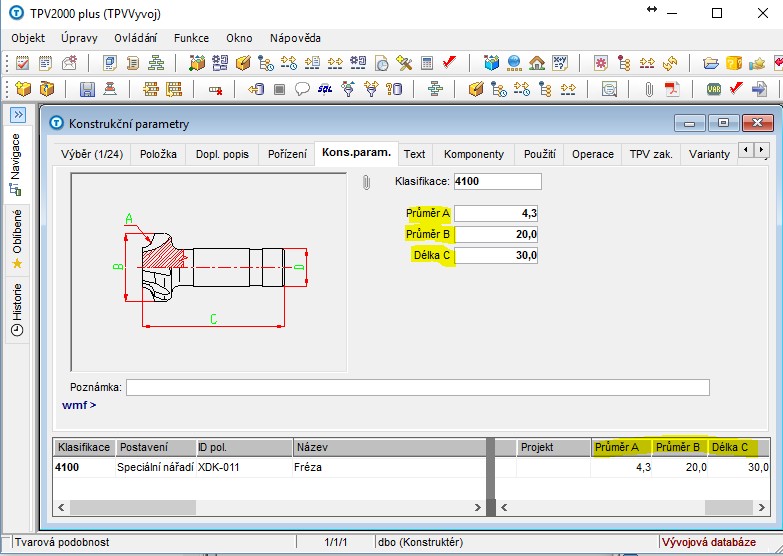Switch to the Varianty tab
This screenshot has height=556, width=783.
pyautogui.click(x=709, y=154)
